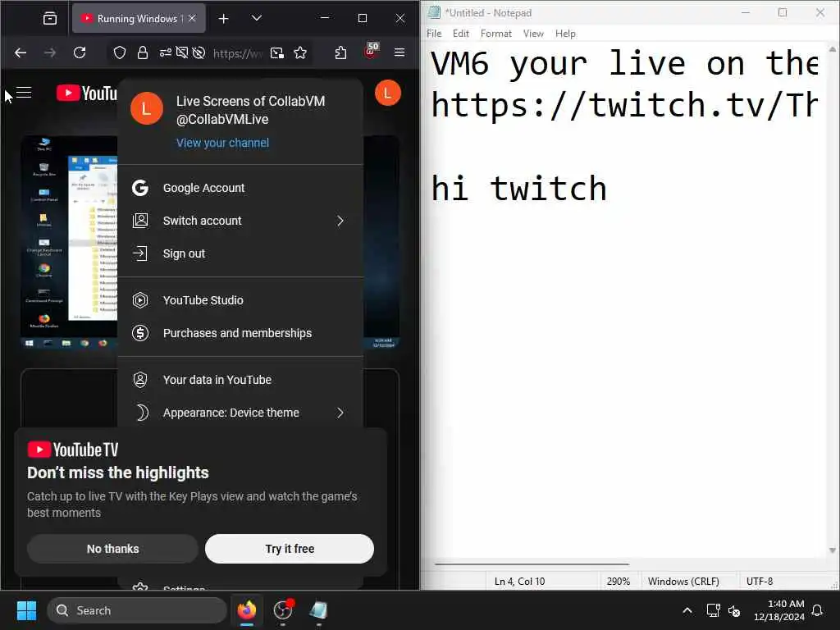Screen dimensions: 840x630
Task: Click Ln 4, Col 10 status text
Action: pos(519,582)
